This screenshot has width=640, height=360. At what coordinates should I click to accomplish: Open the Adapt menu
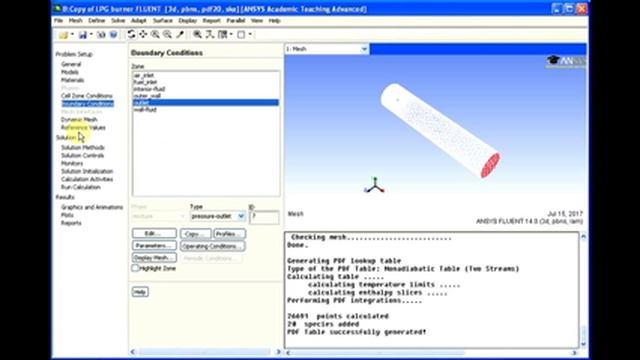click(139, 20)
